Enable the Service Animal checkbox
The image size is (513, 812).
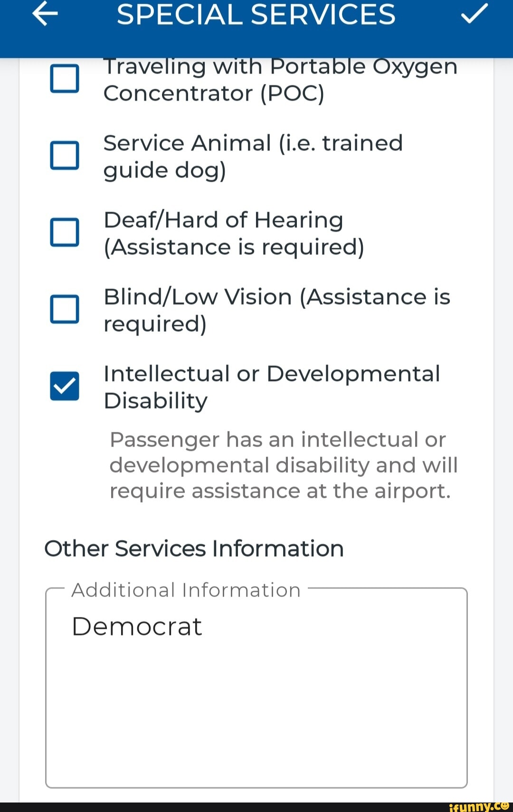[x=65, y=155]
